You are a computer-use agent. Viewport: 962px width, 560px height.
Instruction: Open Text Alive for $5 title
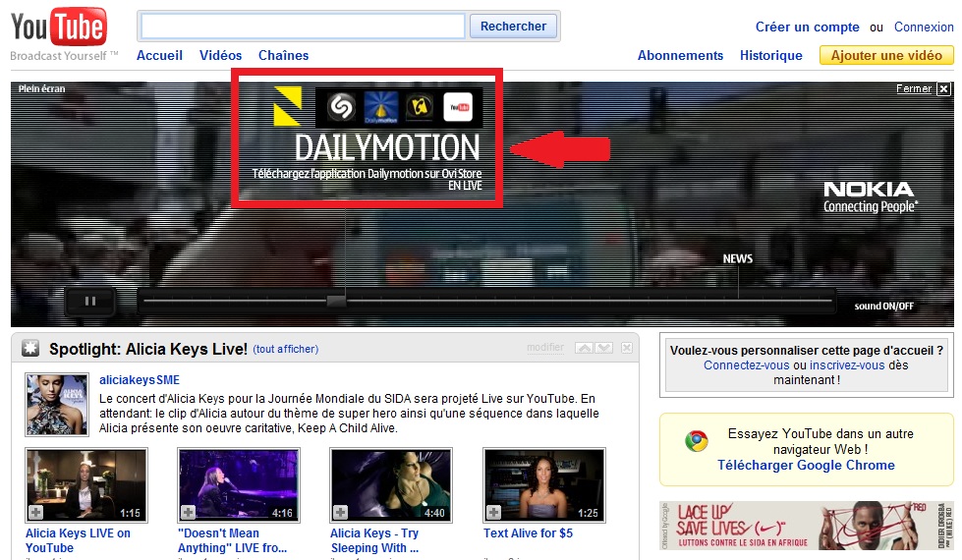(x=528, y=533)
